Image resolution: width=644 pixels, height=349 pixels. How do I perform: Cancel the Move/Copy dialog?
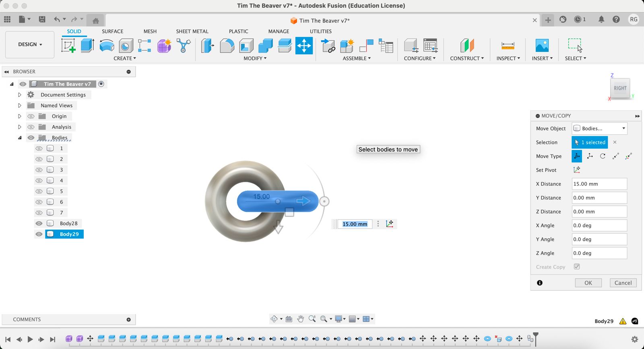coord(623,283)
